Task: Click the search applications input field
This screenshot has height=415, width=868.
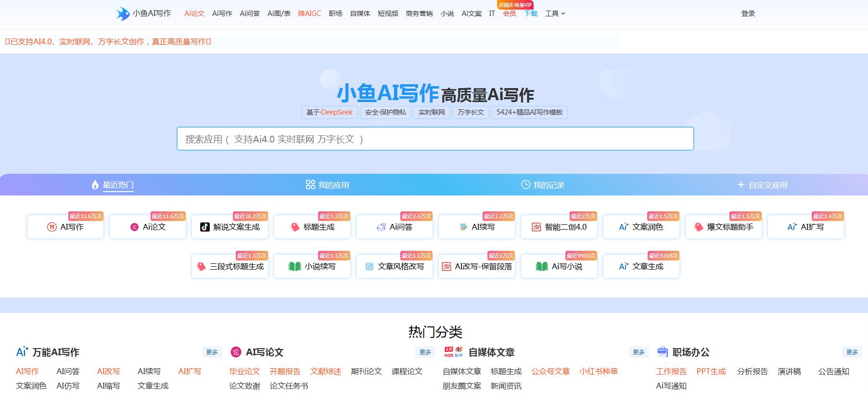Action: (435, 139)
